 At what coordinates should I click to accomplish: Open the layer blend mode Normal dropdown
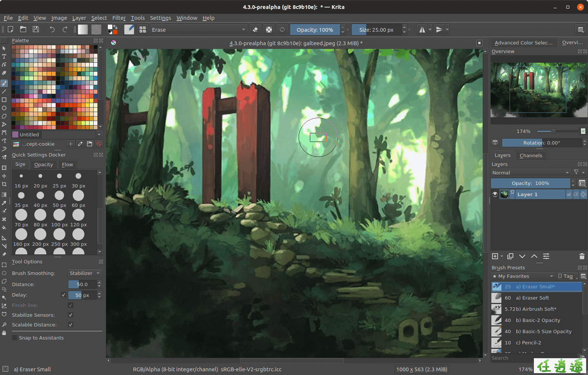pos(531,173)
